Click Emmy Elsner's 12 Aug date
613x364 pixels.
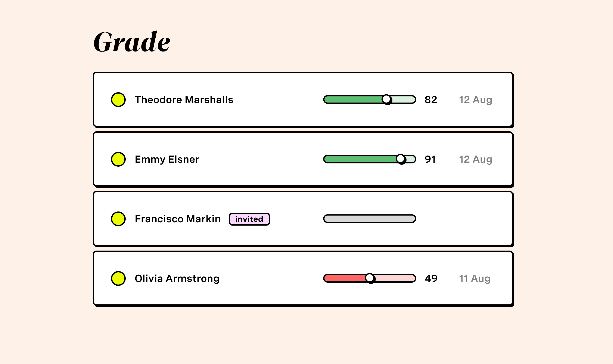(476, 159)
